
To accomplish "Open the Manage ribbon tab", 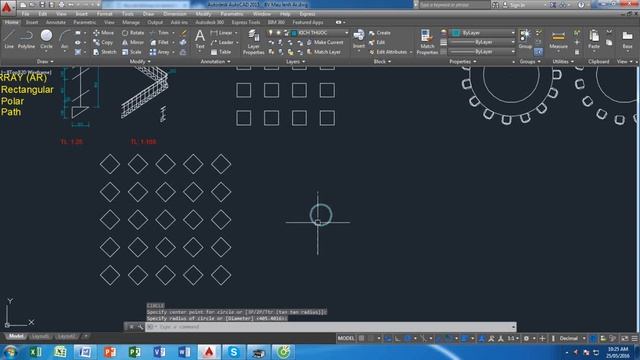I will pos(131,22).
